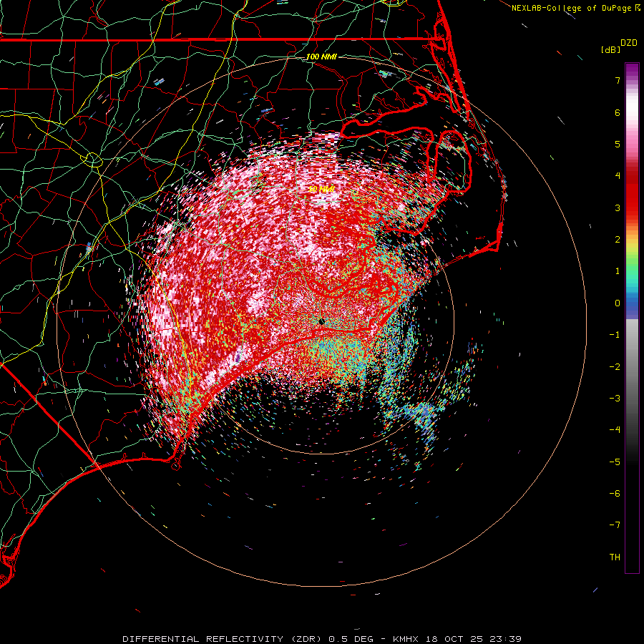Screen dimensions: 644x644
Task: Click the 50 NMI range ring label
Action: (x=321, y=189)
